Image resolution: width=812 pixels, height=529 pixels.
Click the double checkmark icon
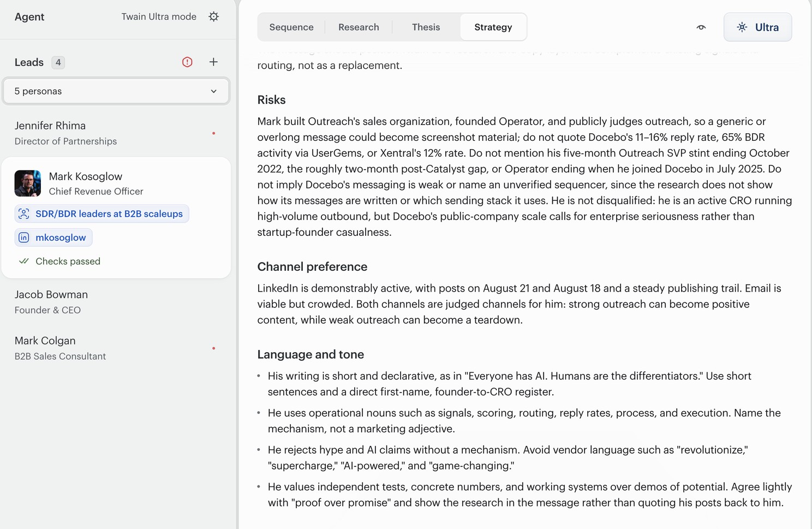[24, 261]
